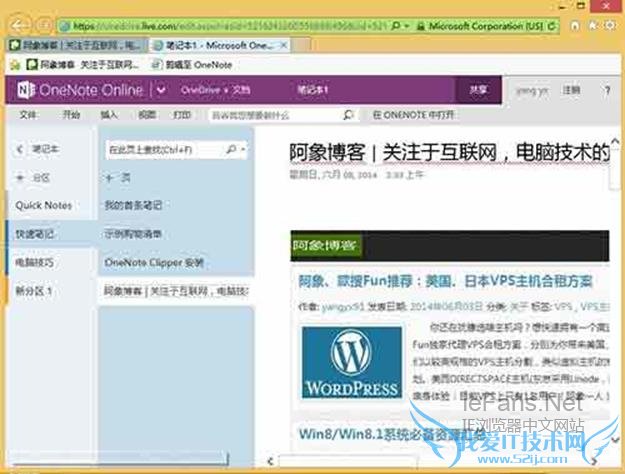Click the 剪辑至 OneNote bookmarklet
This screenshot has height=474, width=625.
click(x=193, y=65)
